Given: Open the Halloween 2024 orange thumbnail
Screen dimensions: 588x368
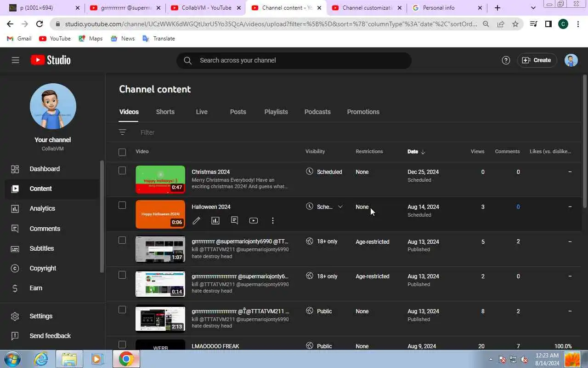Looking at the screenshot, I should coord(160,214).
